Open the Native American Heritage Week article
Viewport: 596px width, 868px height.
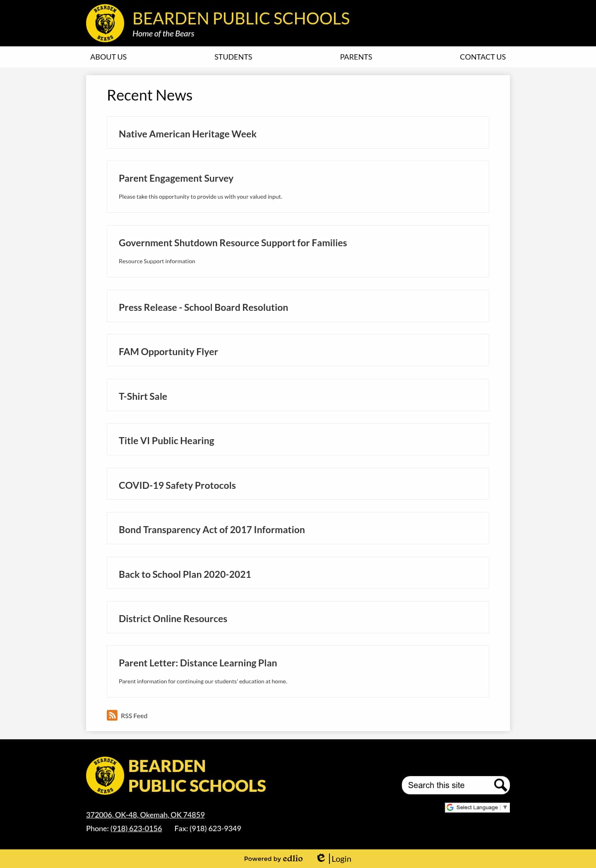pyautogui.click(x=187, y=134)
